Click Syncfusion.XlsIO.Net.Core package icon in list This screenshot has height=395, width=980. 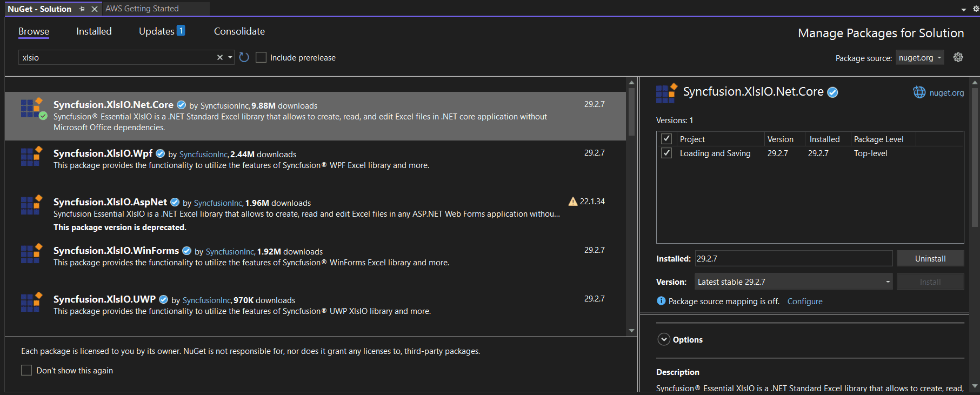tap(32, 108)
